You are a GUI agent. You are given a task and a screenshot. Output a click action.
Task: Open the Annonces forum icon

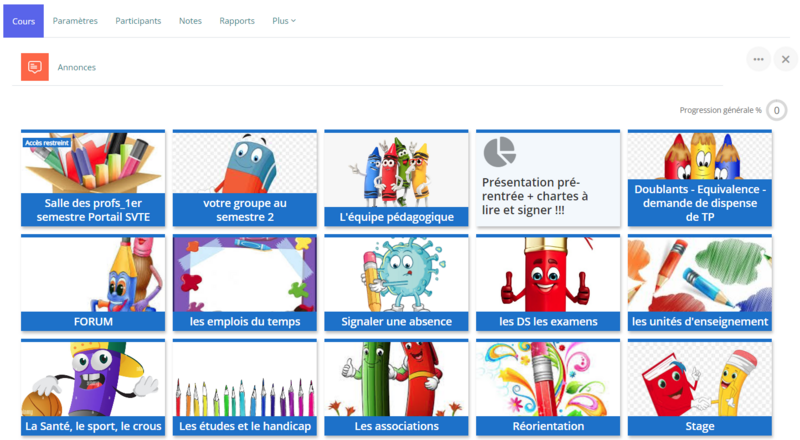pos(35,67)
